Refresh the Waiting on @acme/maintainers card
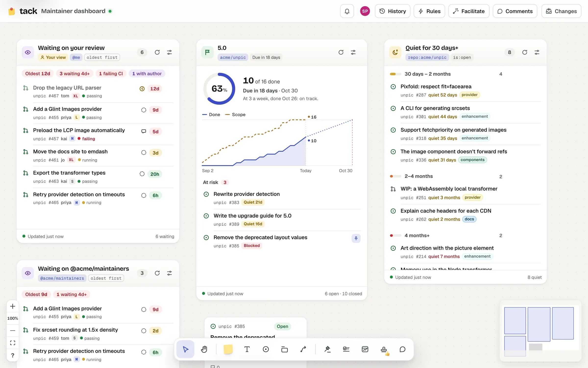Image resolution: width=588 pixels, height=368 pixels. pos(157,273)
